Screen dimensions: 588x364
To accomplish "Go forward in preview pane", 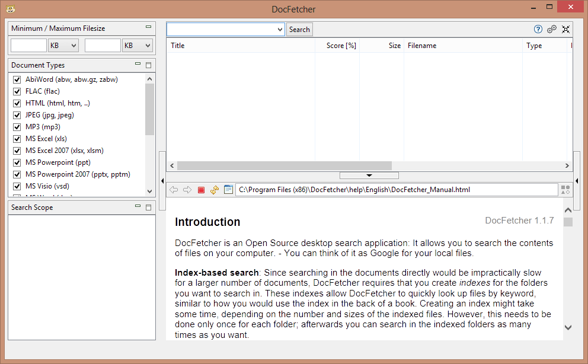I will point(187,190).
